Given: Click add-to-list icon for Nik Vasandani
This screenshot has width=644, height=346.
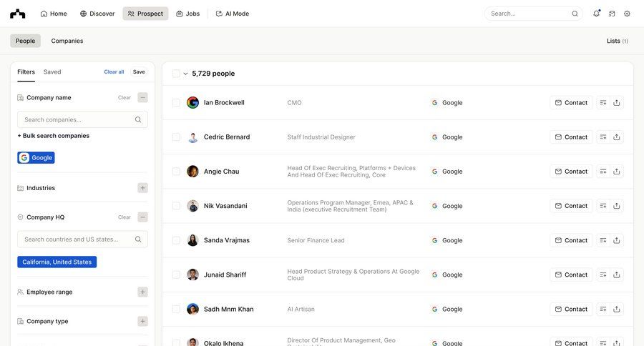Looking at the screenshot, I should pos(603,206).
